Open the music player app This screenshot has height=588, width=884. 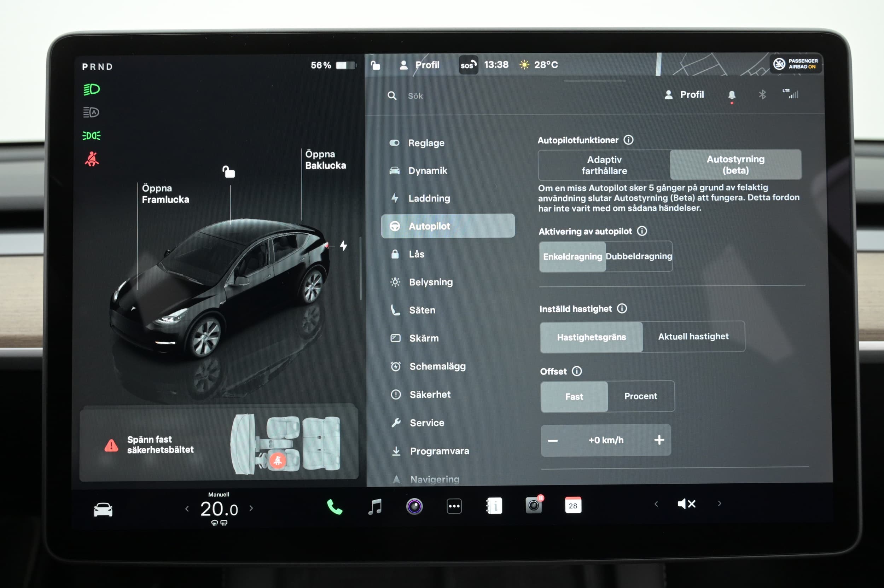[x=375, y=506]
